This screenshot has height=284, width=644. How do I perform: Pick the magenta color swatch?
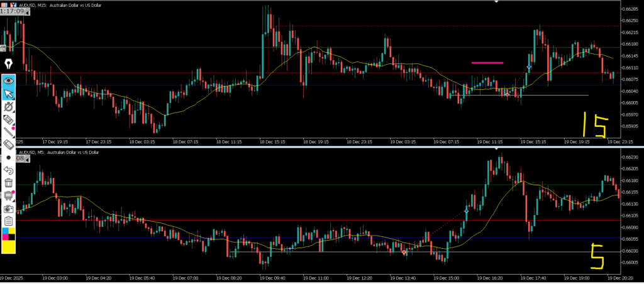(6, 237)
